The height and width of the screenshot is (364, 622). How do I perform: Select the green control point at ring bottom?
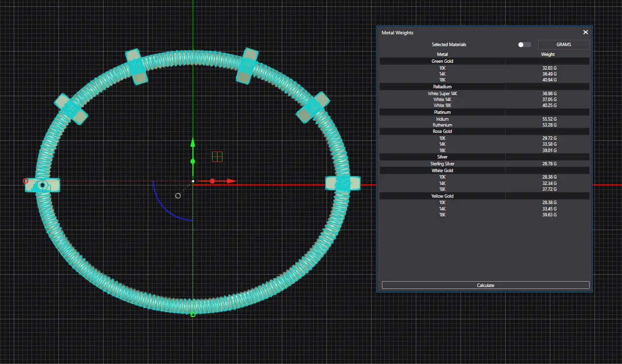click(193, 314)
